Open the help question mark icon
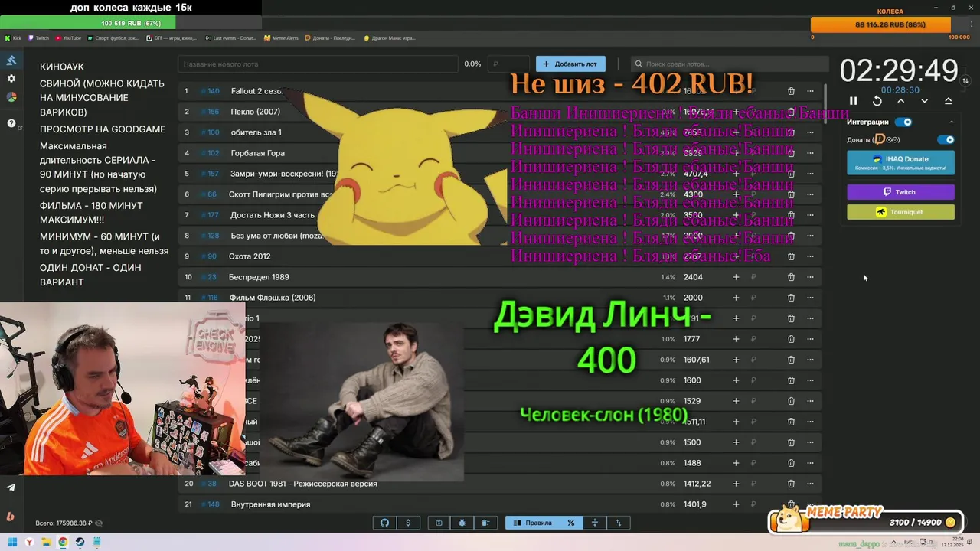 [11, 123]
